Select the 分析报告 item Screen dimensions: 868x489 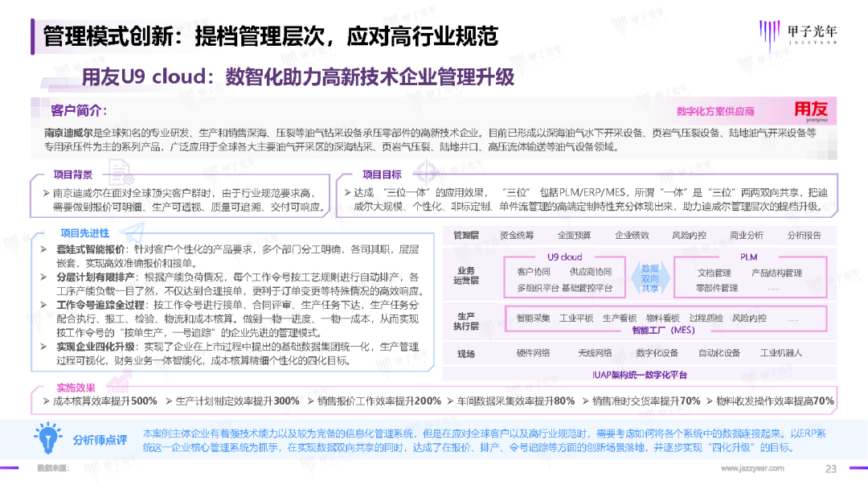pyautogui.click(x=805, y=236)
